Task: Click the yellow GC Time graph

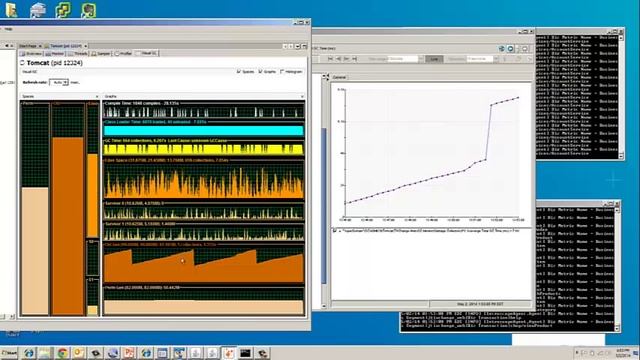Action: [x=204, y=149]
